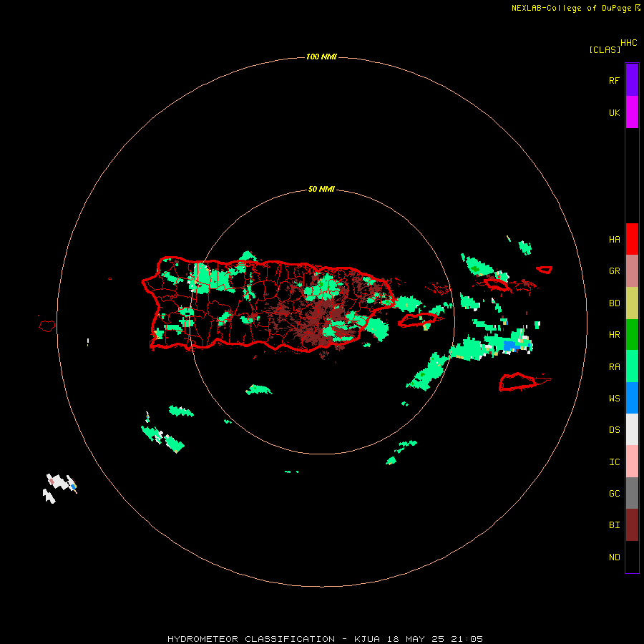Screen dimensions: 644x644
Task: Click the HR legend label
Action: (x=614, y=335)
